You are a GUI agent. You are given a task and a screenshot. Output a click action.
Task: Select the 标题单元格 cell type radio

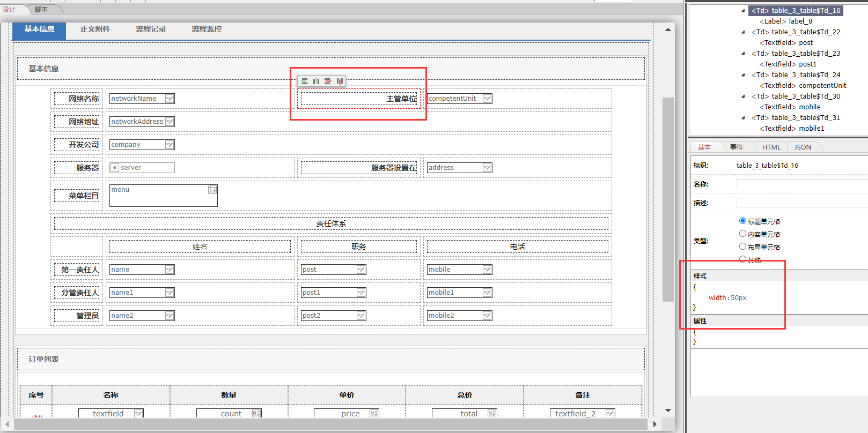pos(742,221)
